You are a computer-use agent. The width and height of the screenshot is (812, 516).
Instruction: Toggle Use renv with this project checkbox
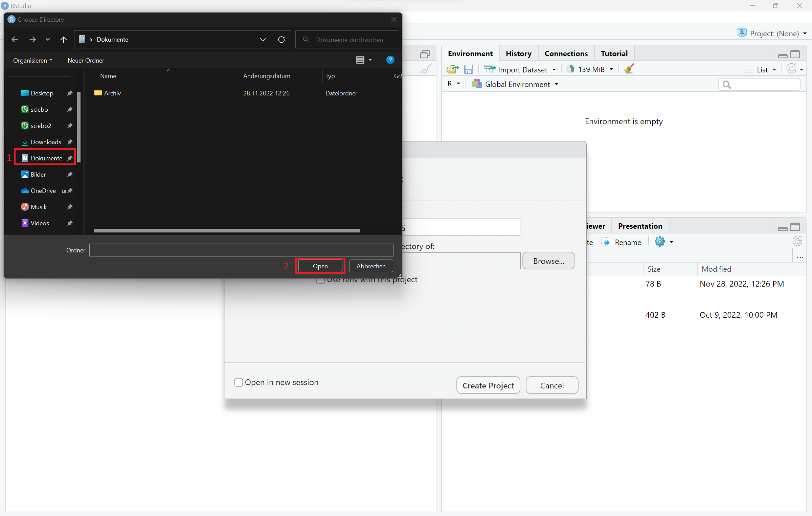coord(320,280)
